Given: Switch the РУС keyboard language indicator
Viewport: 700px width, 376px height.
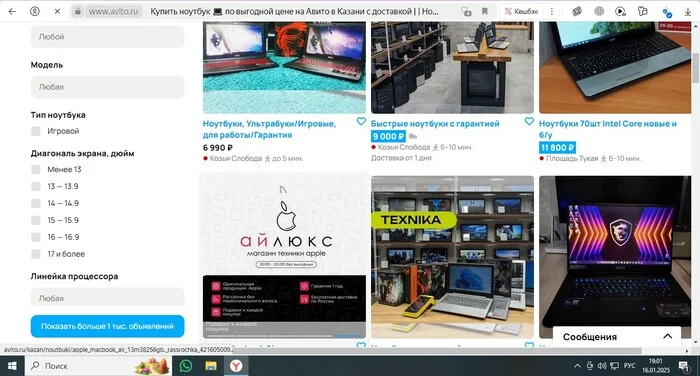Looking at the screenshot, I should point(629,366).
